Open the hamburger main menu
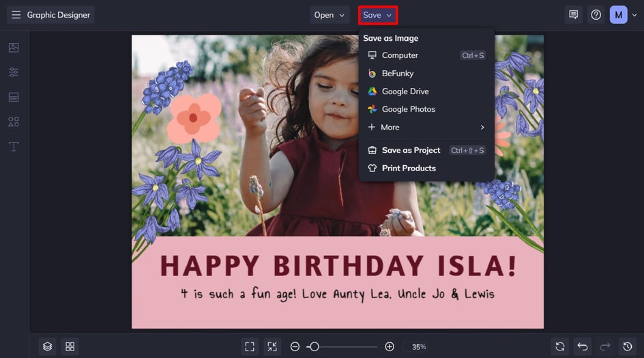This screenshot has width=644, height=358. coord(16,15)
